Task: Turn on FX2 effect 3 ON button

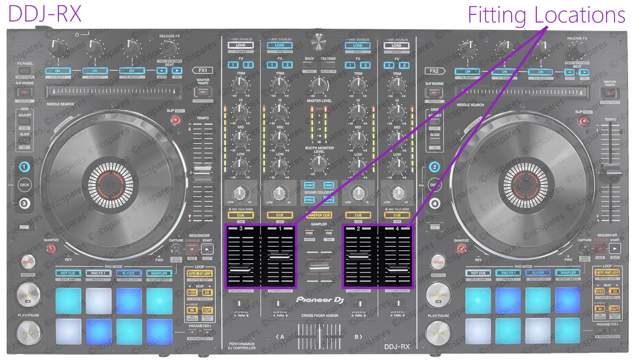Action: coord(541,72)
